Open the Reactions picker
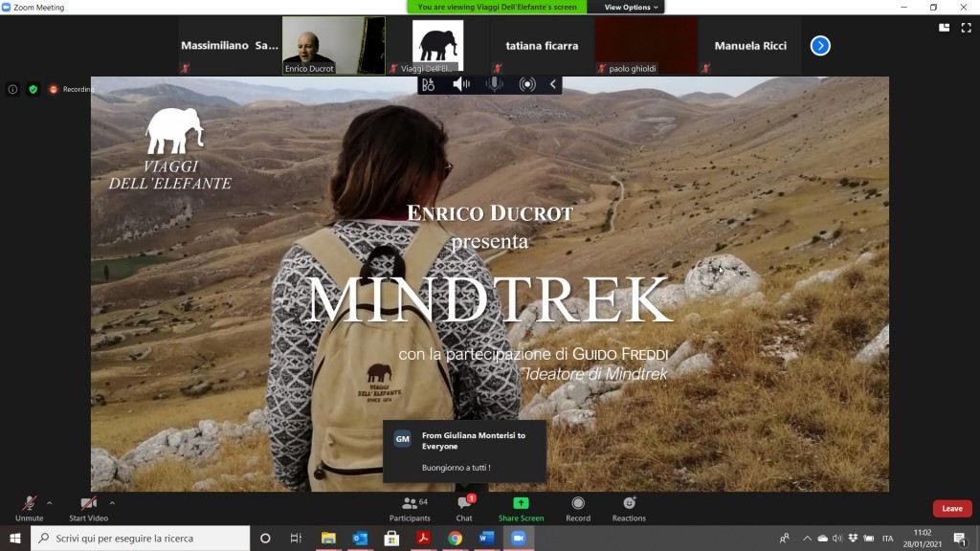980x551 pixels. pos(629,507)
